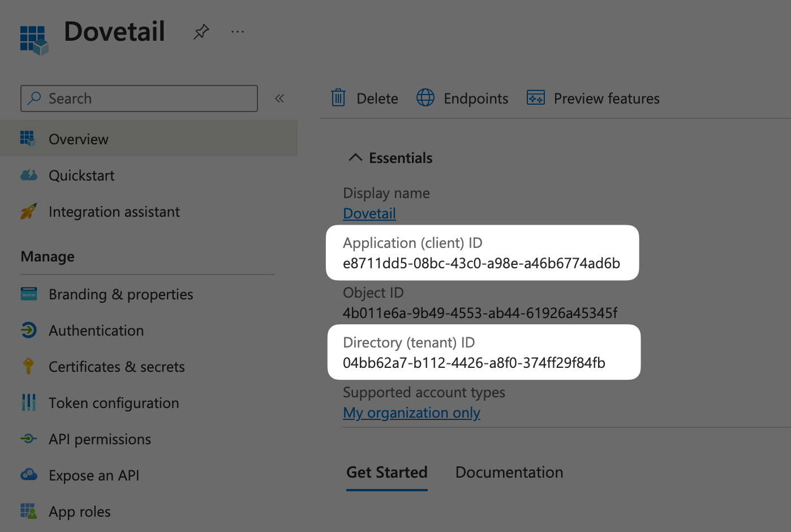This screenshot has width=791, height=532.
Task: Open Endpoints from the toolbar
Action: [462, 98]
